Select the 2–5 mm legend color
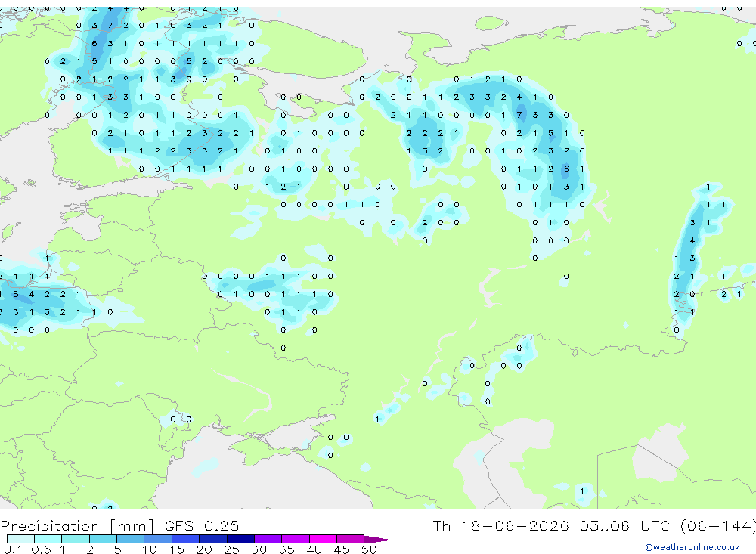Screen dimensions: 756x554 pyautogui.click(x=103, y=539)
